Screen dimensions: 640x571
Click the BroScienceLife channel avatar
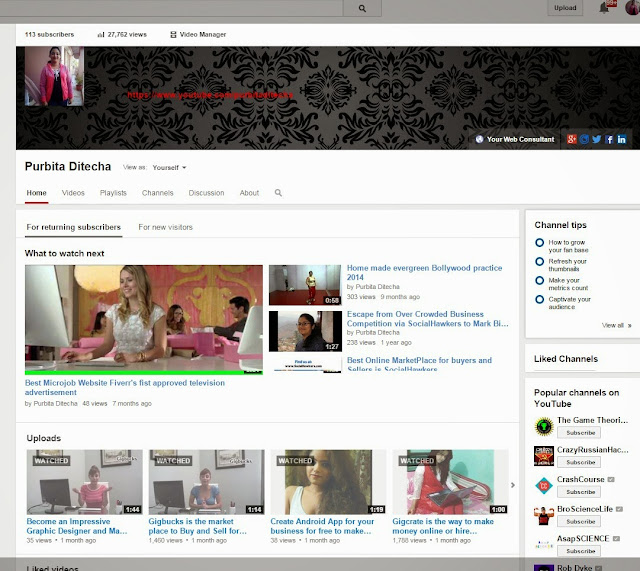[544, 515]
